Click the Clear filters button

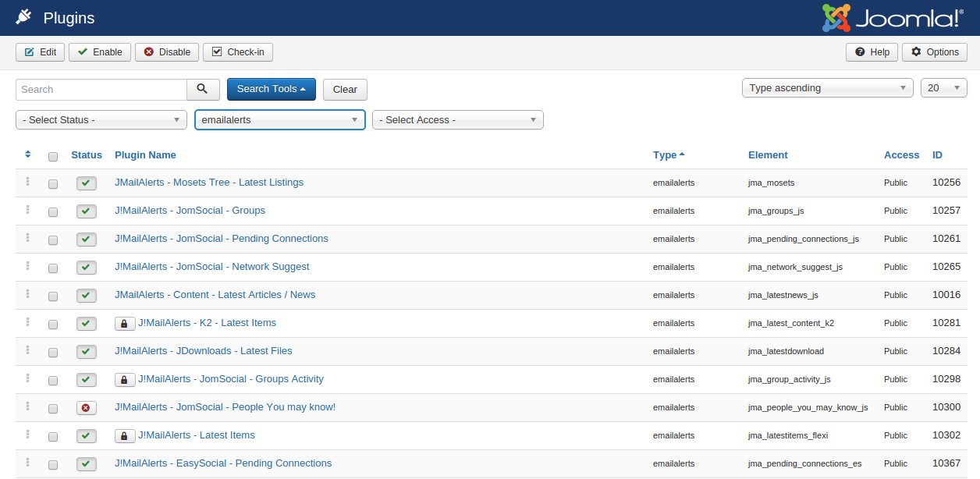[345, 90]
